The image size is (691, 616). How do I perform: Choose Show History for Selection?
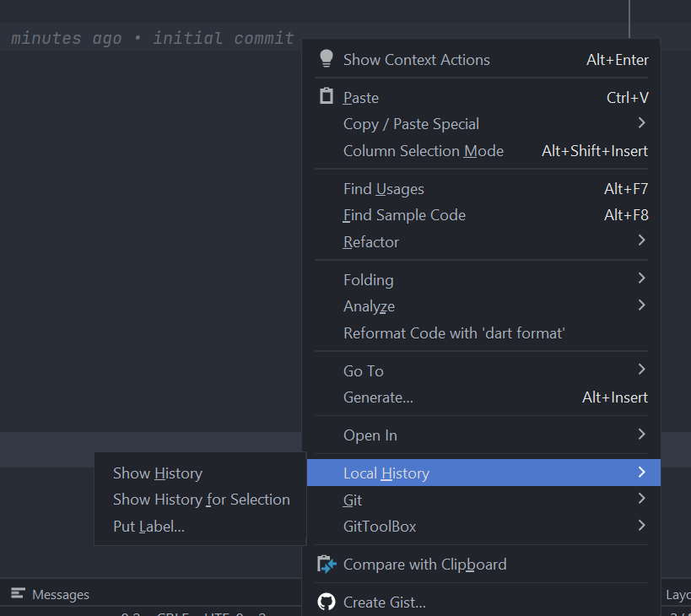tap(202, 499)
